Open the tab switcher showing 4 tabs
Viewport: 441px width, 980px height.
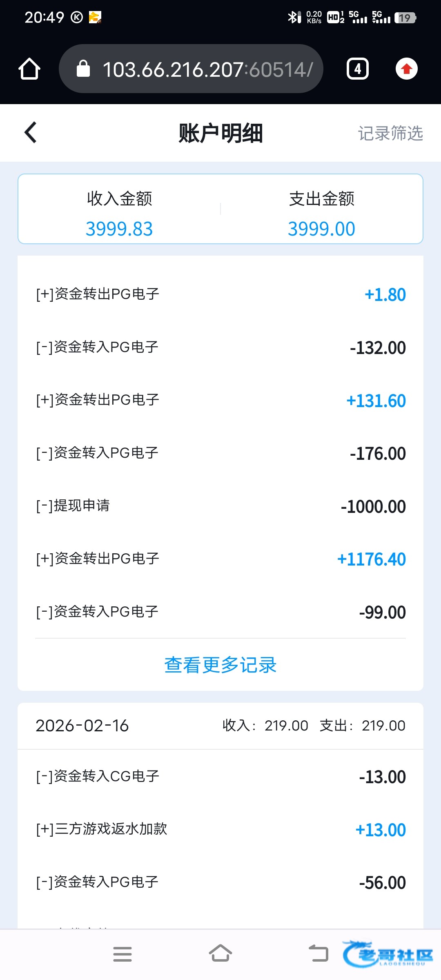[x=358, y=69]
